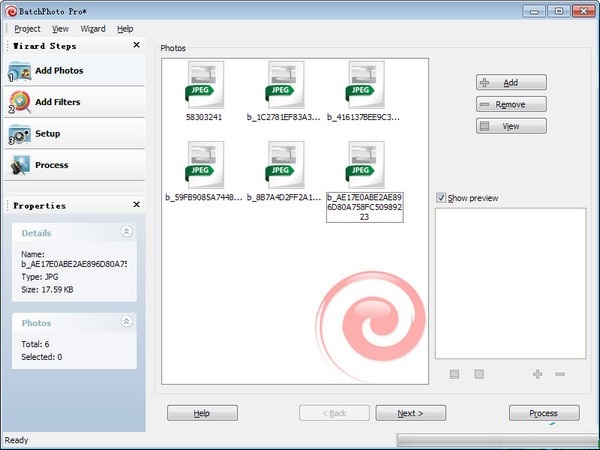
Task: Select the b_AE17E0ABE2AE89 JPEG file icon
Action: tap(365, 165)
